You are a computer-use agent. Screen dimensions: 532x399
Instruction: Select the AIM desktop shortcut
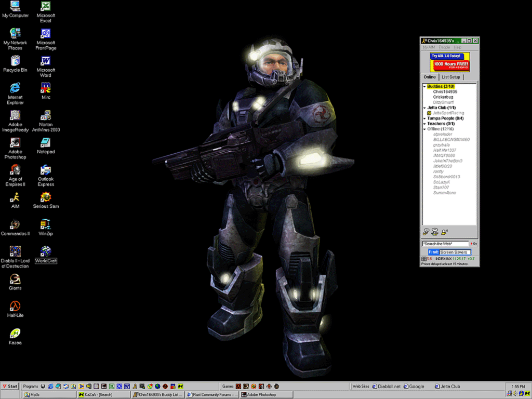click(x=15, y=200)
